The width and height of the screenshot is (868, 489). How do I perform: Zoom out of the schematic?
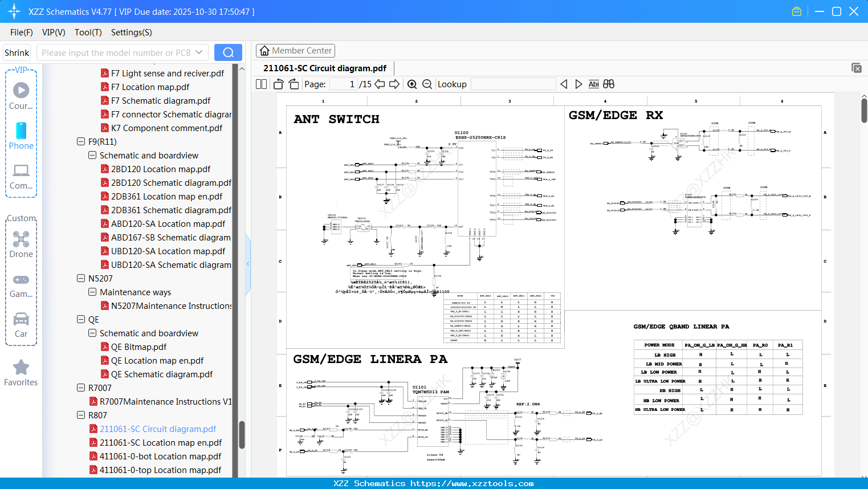tap(427, 84)
